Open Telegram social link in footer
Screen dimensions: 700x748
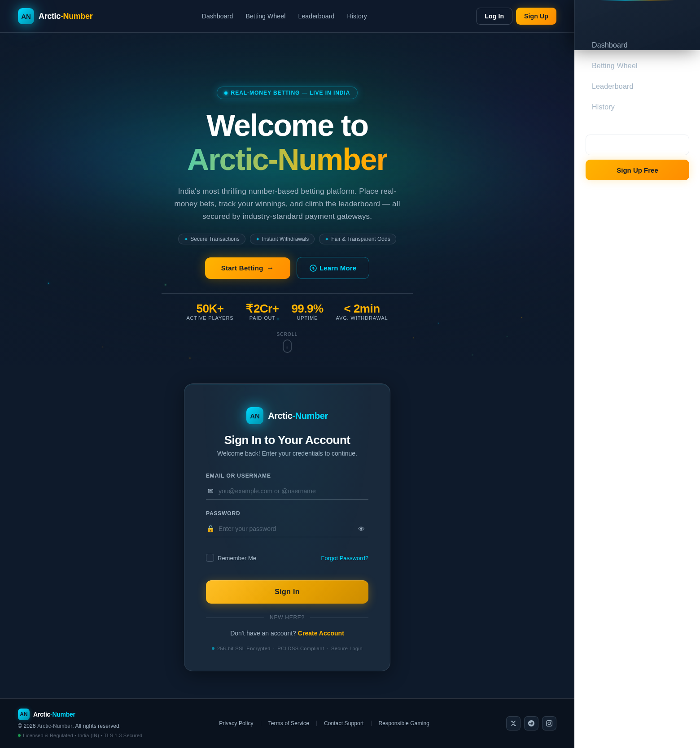[531, 723]
